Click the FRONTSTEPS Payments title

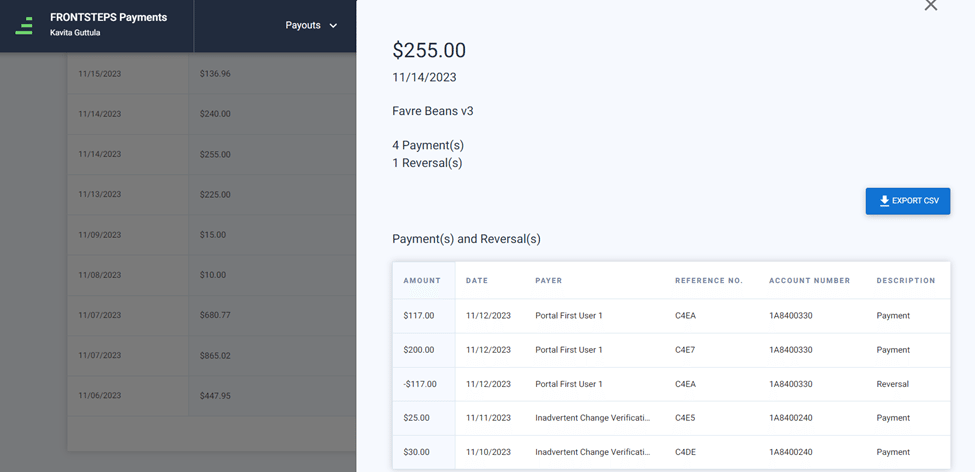[x=108, y=17]
